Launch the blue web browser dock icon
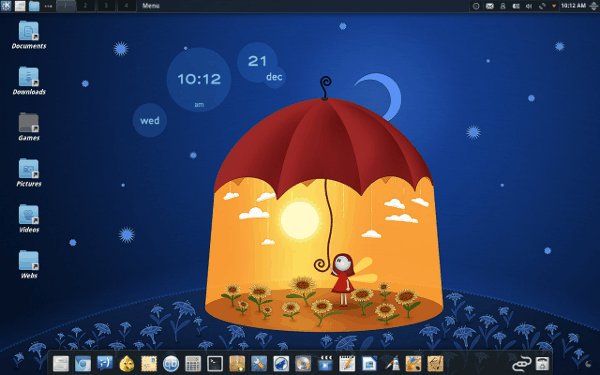 83,364
